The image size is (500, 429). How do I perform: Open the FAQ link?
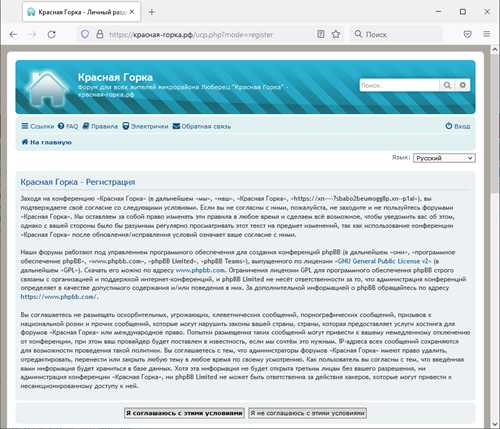pyautogui.click(x=68, y=126)
